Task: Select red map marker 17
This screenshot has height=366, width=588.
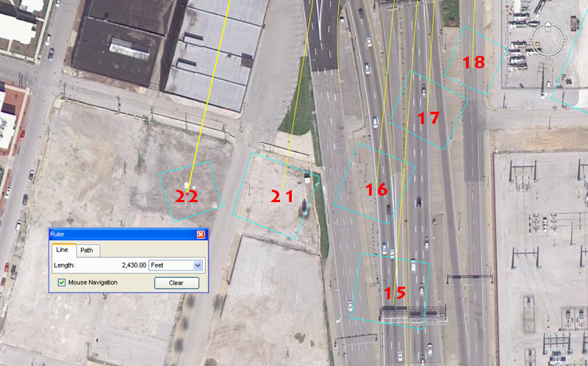Action: point(429,118)
